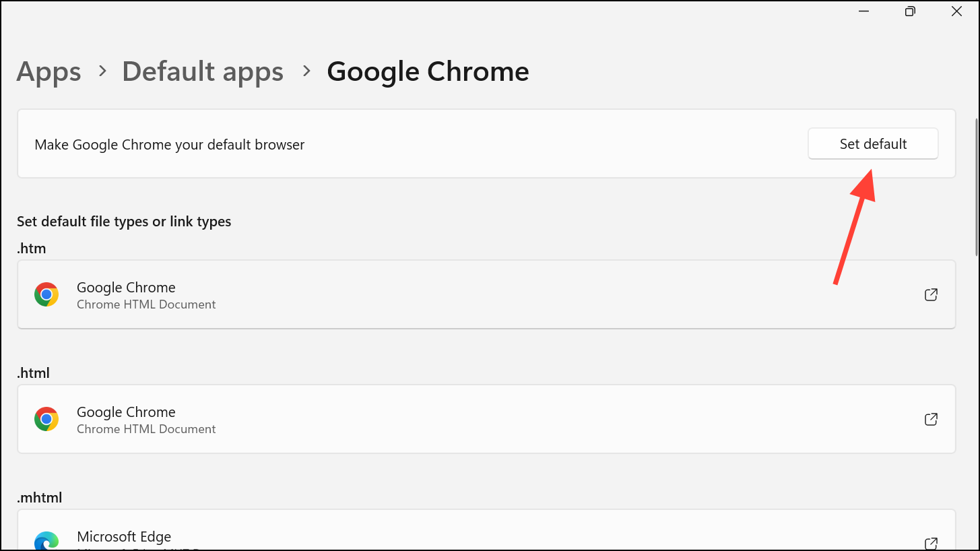The height and width of the screenshot is (551, 980).
Task: Click chevron between Apps and Default apps
Action: pos(102,71)
